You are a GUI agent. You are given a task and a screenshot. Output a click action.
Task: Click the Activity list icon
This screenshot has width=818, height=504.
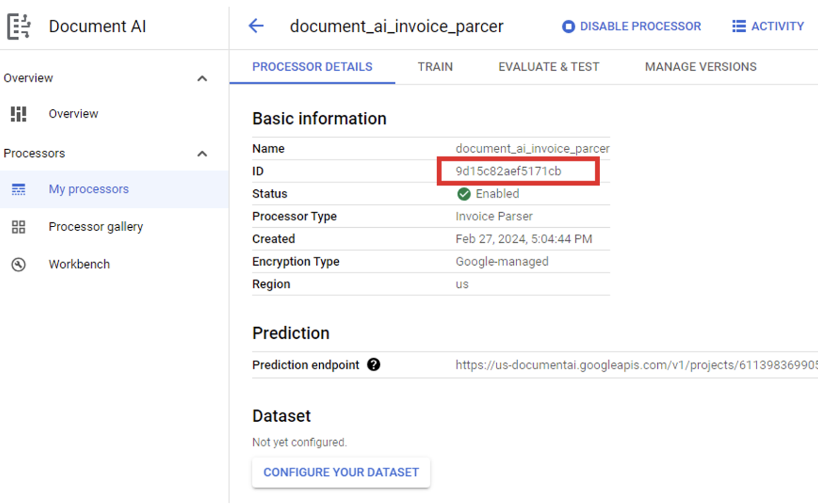pos(739,27)
